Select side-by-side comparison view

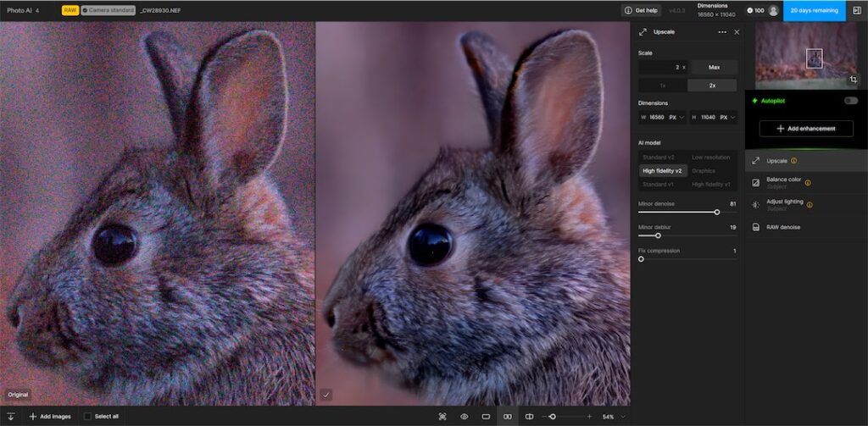pyautogui.click(x=508, y=417)
